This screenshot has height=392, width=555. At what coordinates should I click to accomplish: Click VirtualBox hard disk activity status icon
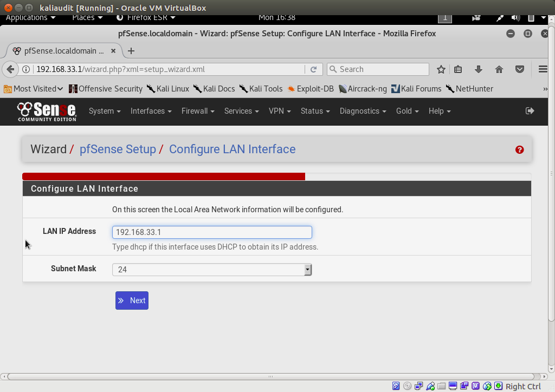396,386
